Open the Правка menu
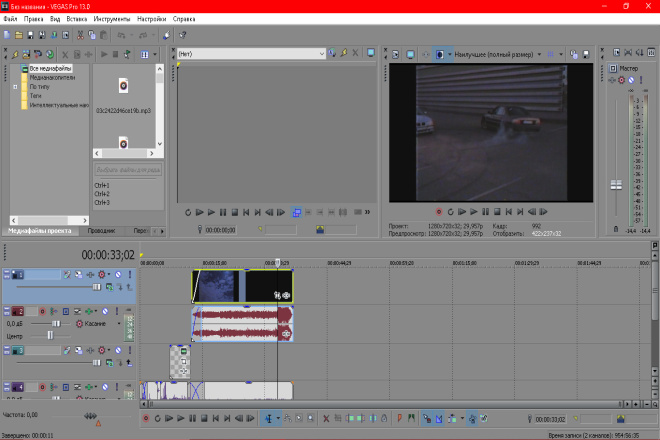 pos(33,19)
